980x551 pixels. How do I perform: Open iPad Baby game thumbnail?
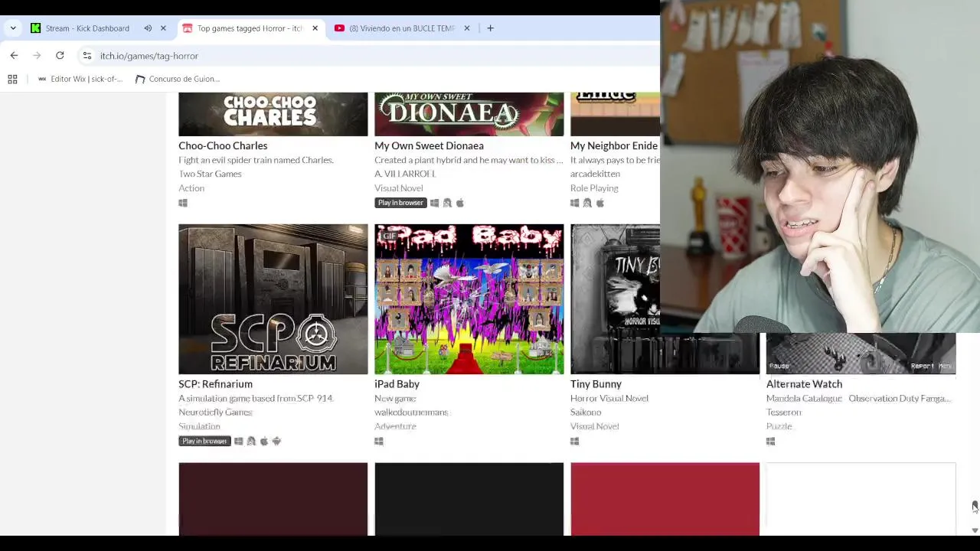469,299
